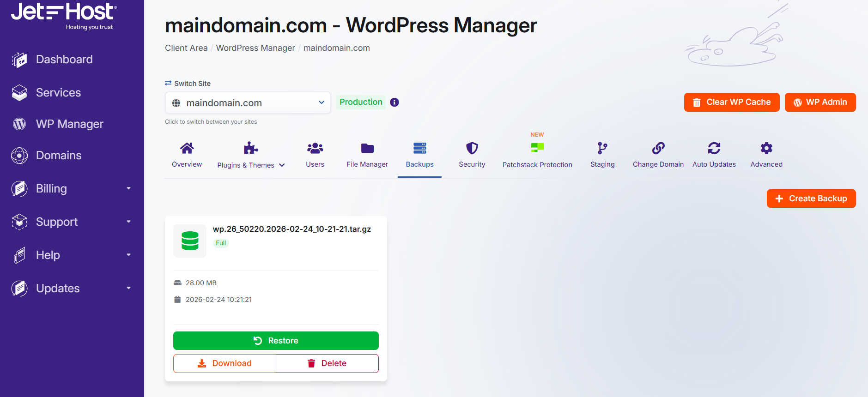The width and height of the screenshot is (868, 397).
Task: Restore the backup with the green button
Action: tap(276, 341)
